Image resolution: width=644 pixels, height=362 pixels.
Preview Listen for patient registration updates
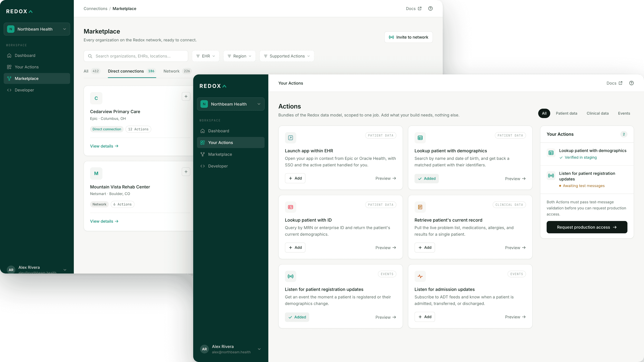(x=386, y=317)
